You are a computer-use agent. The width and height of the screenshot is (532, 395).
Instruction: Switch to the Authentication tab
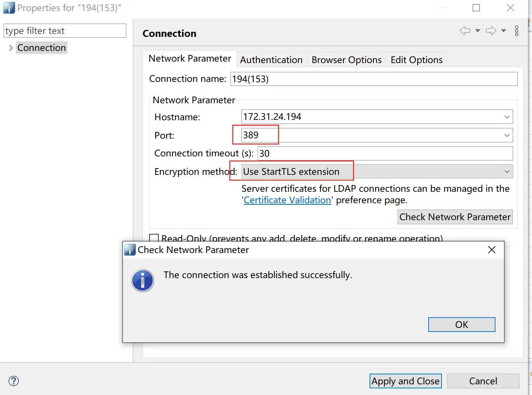271,60
